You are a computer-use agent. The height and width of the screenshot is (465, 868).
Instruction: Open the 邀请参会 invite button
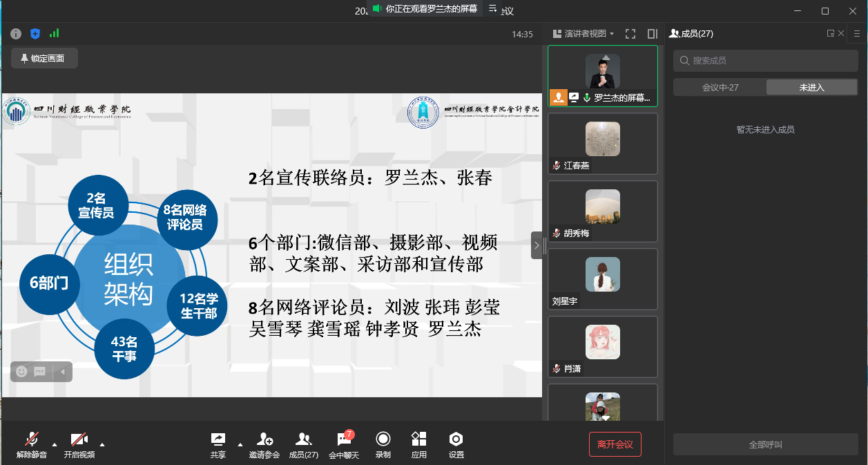(264, 445)
